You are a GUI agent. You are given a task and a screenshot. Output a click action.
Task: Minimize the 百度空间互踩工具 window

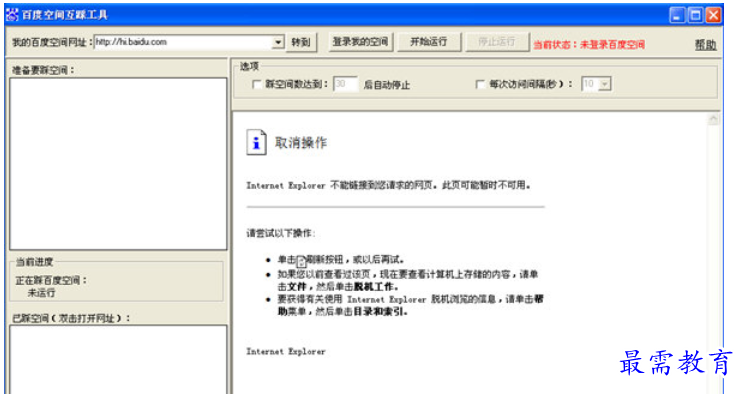coord(677,16)
